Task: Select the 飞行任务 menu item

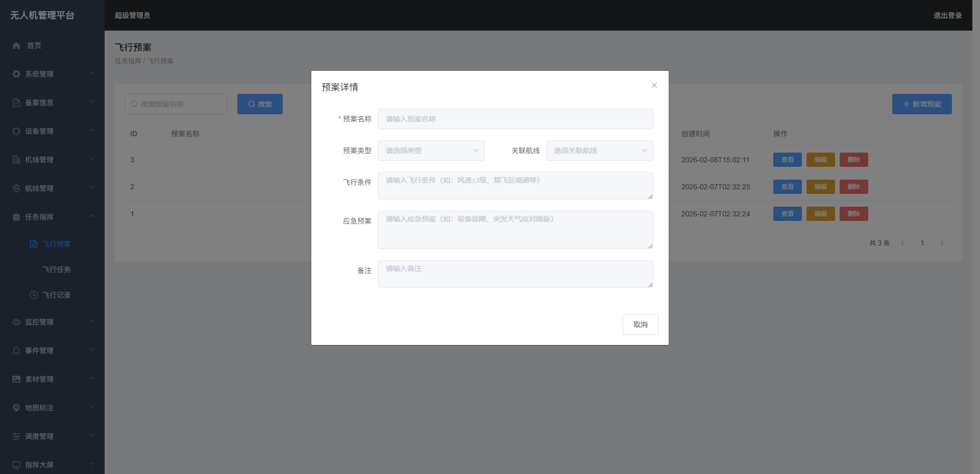Action: click(x=57, y=269)
